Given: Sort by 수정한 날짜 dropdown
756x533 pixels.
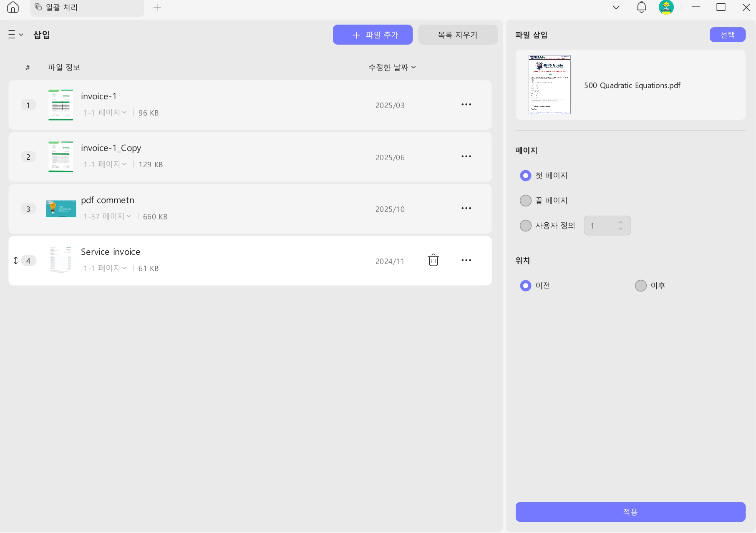Looking at the screenshot, I should (x=392, y=67).
